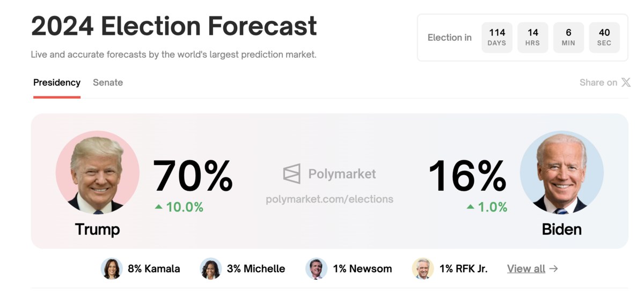This screenshot has height=292, width=644.
Task: Select Kamala's small avatar icon
Action: click(112, 268)
